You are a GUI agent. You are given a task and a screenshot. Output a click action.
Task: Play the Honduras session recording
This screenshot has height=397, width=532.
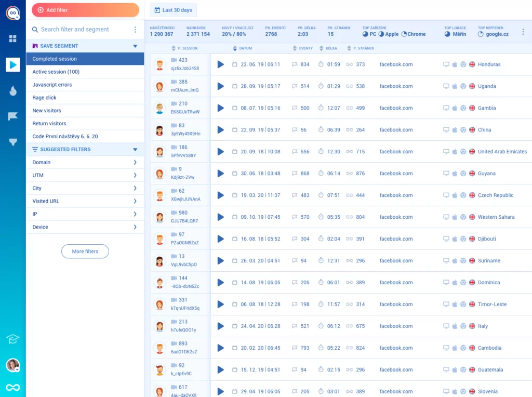[x=221, y=64]
